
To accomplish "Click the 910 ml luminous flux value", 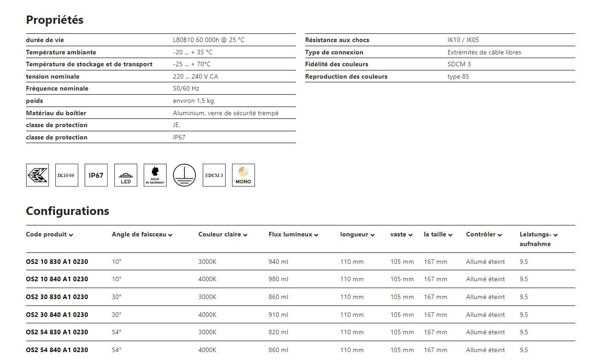I will point(278,315).
